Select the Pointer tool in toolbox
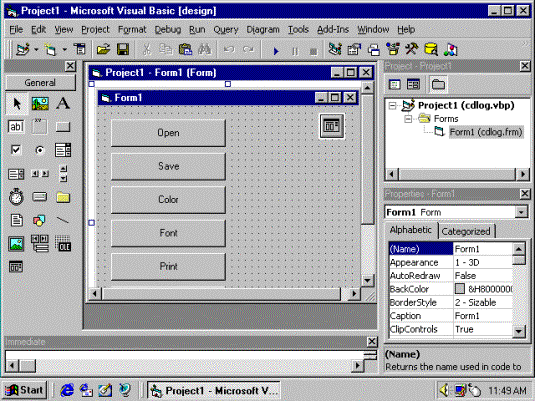Image resolution: width=535 pixels, height=401 pixels. tap(16, 103)
